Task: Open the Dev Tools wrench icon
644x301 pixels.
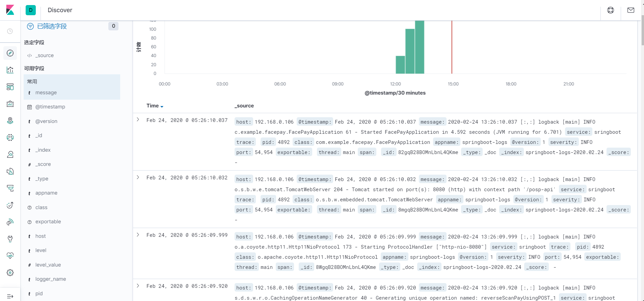Action: click(10, 239)
